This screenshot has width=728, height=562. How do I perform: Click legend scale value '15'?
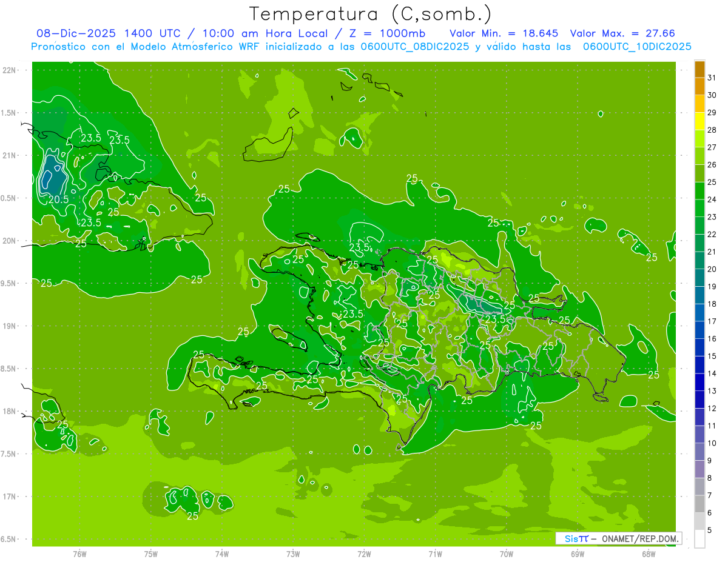pos(712,356)
